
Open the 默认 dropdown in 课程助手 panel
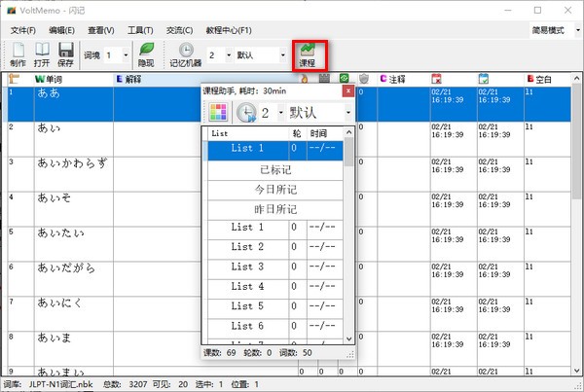tap(347, 113)
